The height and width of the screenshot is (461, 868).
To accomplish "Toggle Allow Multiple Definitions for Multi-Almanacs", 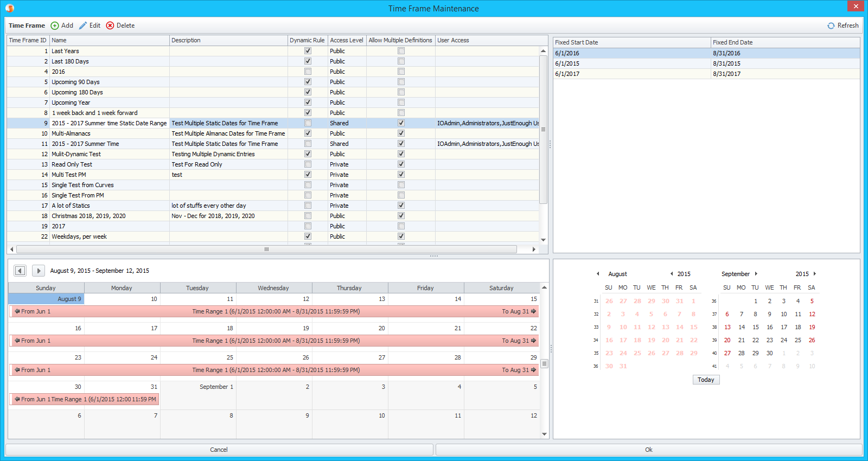I will tap(401, 133).
